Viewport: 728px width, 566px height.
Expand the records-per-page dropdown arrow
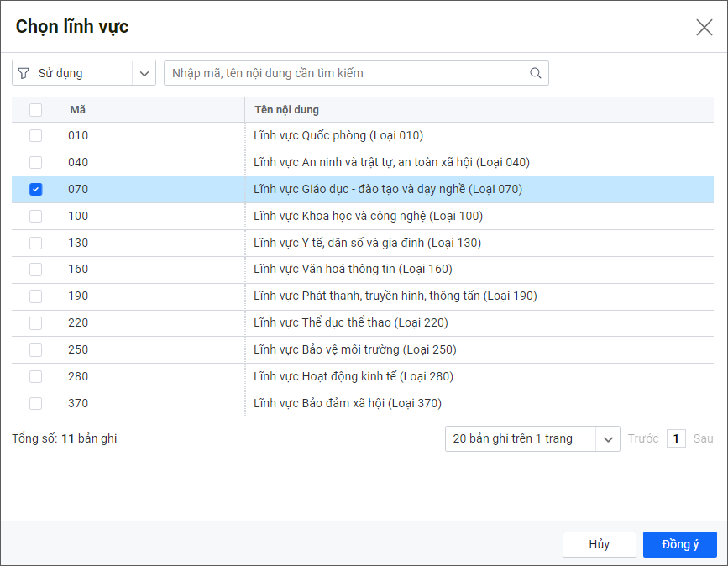coord(607,438)
